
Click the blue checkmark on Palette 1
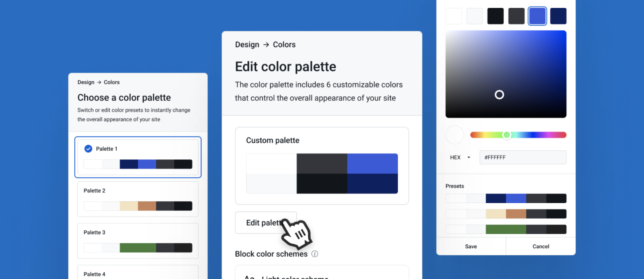[x=88, y=149]
